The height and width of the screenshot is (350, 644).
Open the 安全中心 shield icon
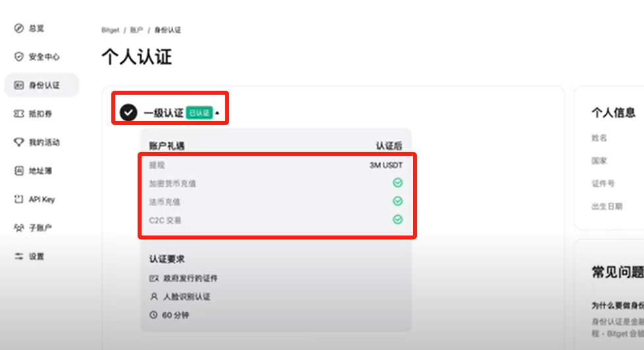click(19, 57)
